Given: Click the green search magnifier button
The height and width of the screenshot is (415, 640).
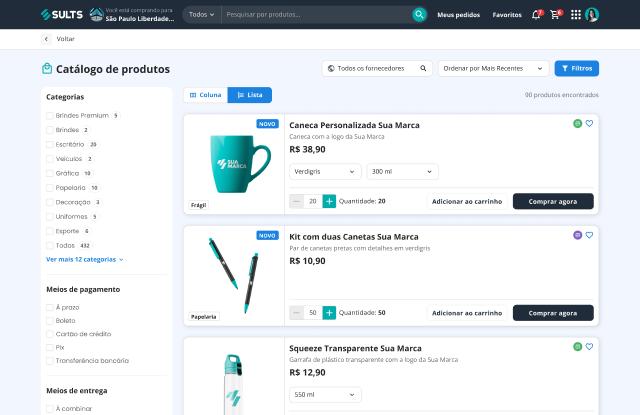Looking at the screenshot, I should [x=419, y=15].
